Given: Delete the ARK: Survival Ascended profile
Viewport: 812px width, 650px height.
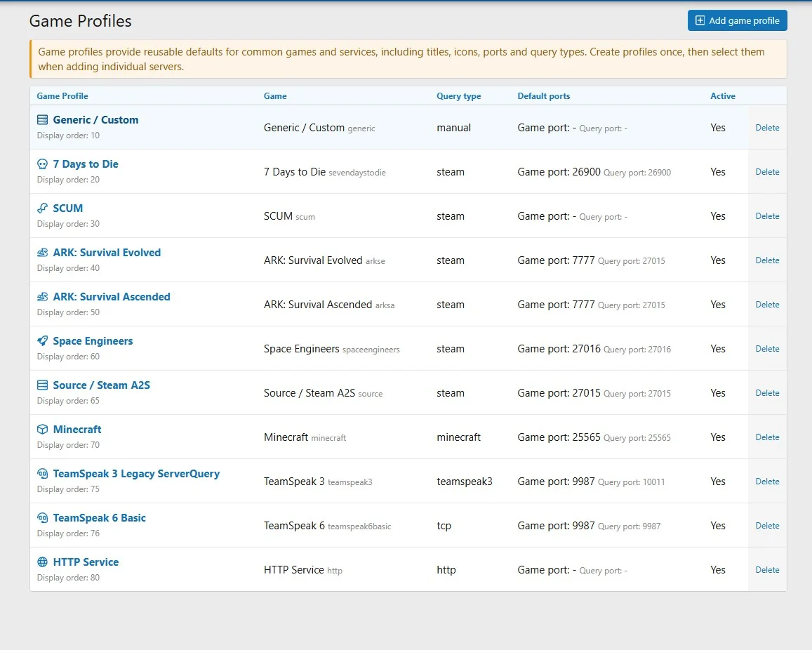Looking at the screenshot, I should coord(767,305).
